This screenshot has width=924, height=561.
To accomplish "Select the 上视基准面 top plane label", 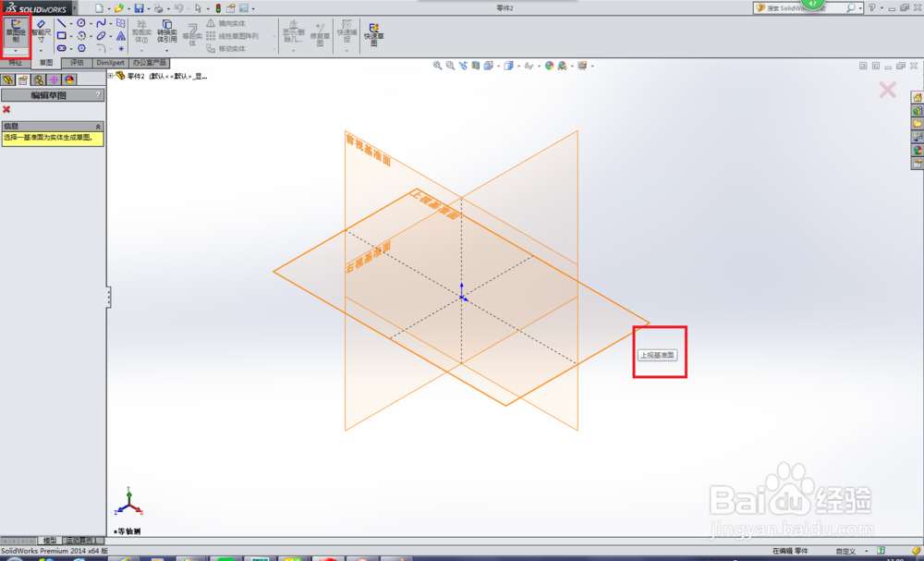I will [434, 205].
